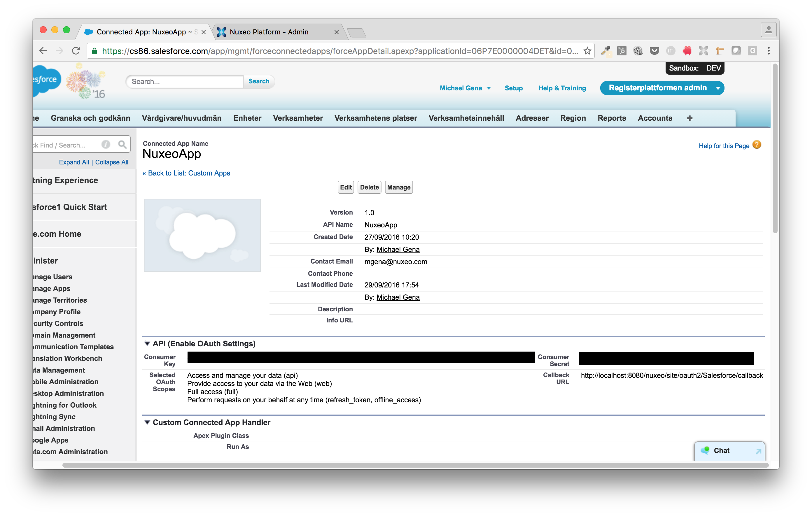This screenshot has height=516, width=812.
Task: Click the horizontal page scrollbar
Action: [x=415, y=466]
